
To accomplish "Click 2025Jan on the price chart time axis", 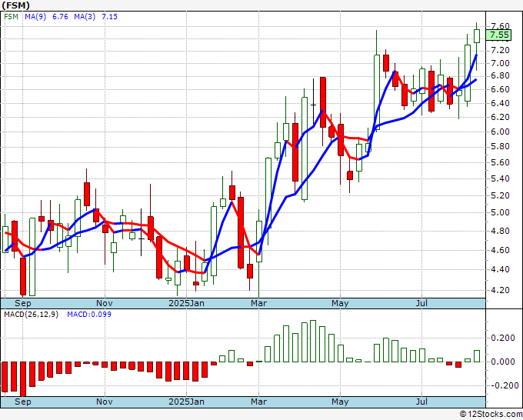I will point(186,303).
